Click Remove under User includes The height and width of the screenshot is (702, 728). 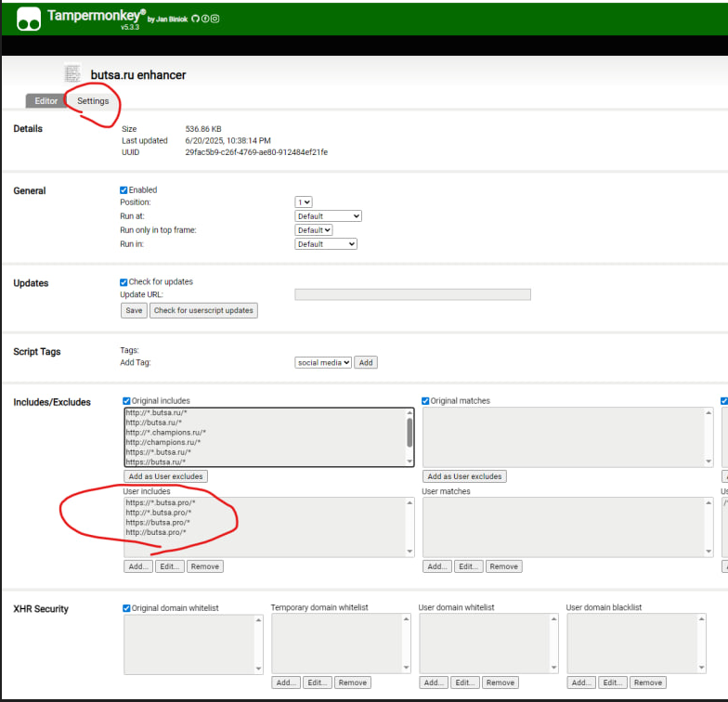(205, 566)
